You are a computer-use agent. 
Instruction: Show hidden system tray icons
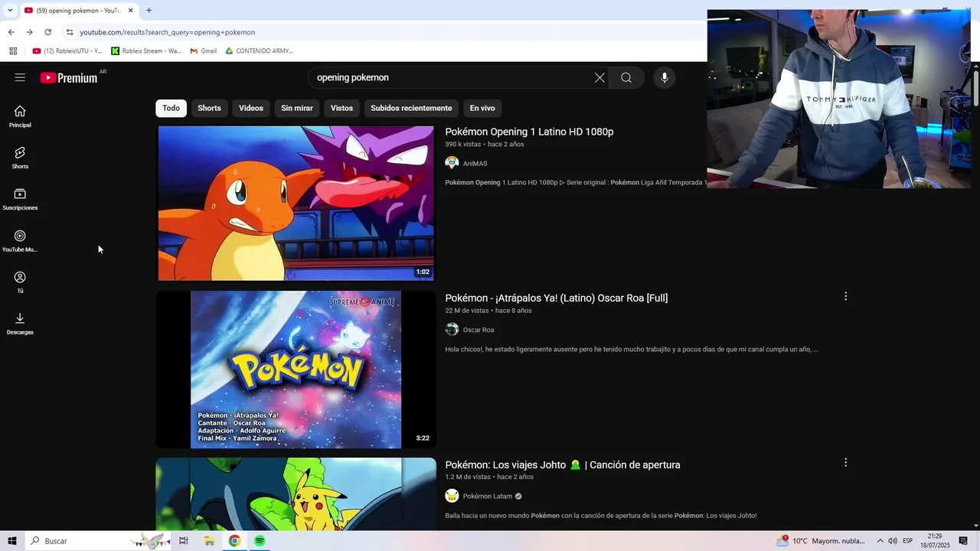click(x=880, y=541)
